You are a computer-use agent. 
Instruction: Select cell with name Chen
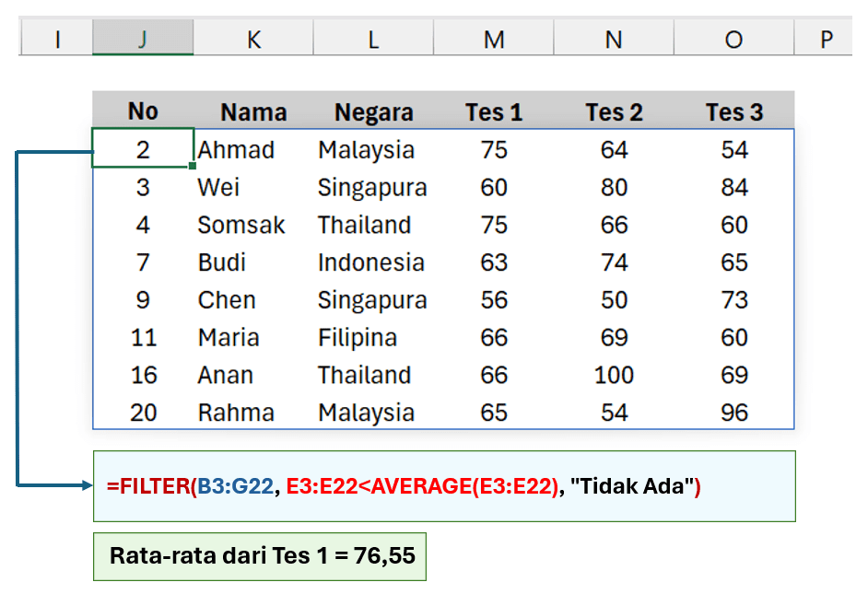(253, 300)
